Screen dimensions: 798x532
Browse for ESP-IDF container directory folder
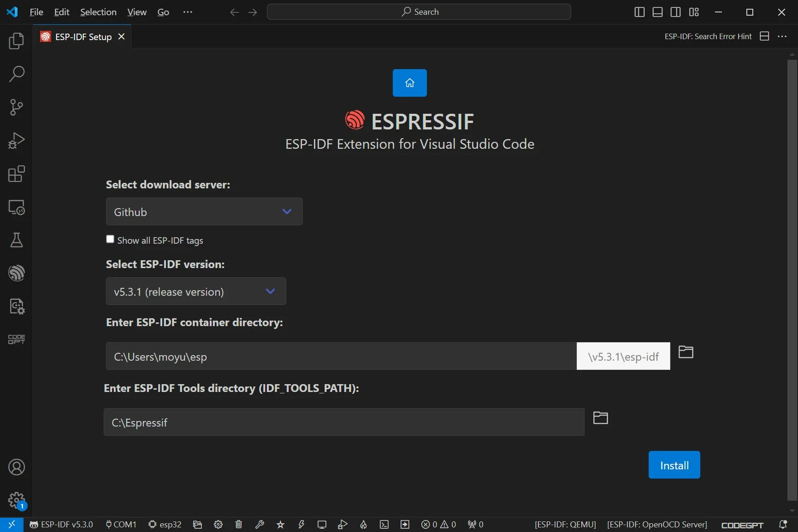coord(686,352)
